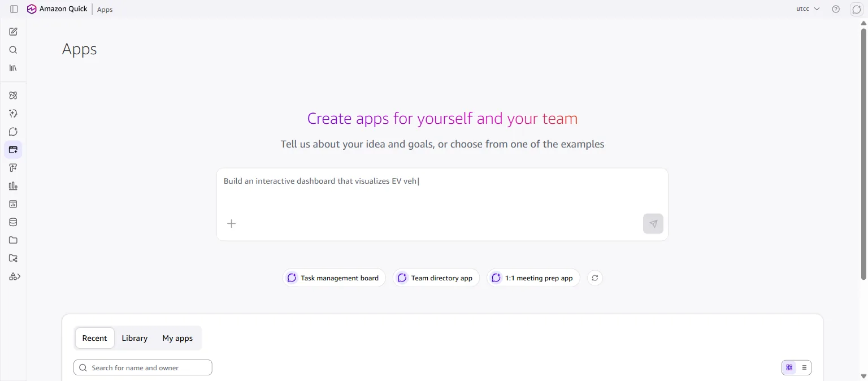Click the Search for name and owner field
868x381 pixels.
(143, 367)
